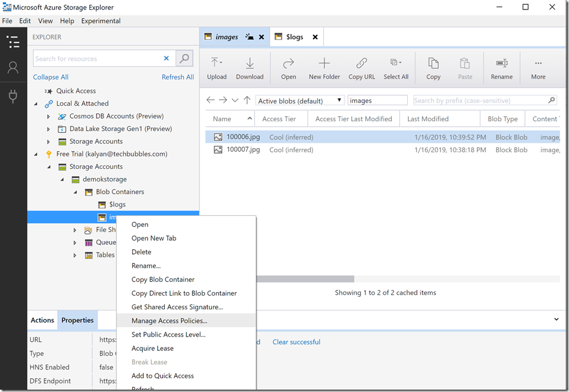Select Delete in the context menu
This screenshot has width=569, height=392.
186,252
